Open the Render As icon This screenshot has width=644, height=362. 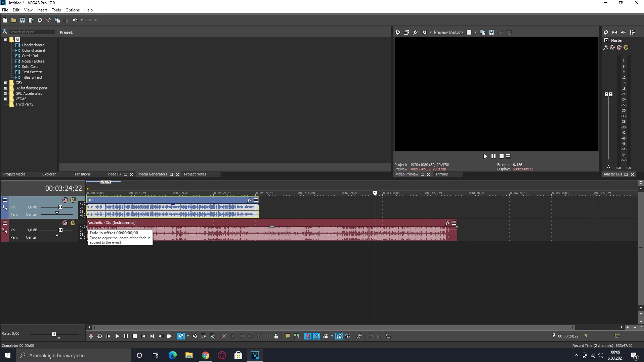point(31,20)
